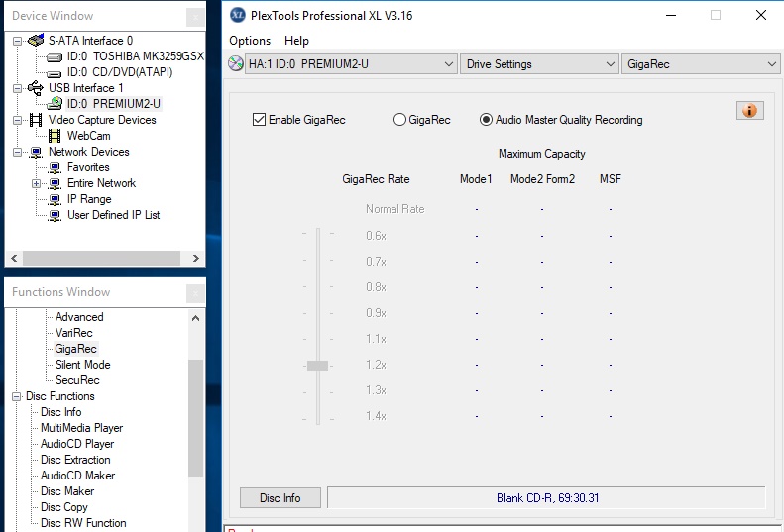Click the Blank CD-R, 69:30.31 status text
This screenshot has width=784, height=532.
[547, 498]
